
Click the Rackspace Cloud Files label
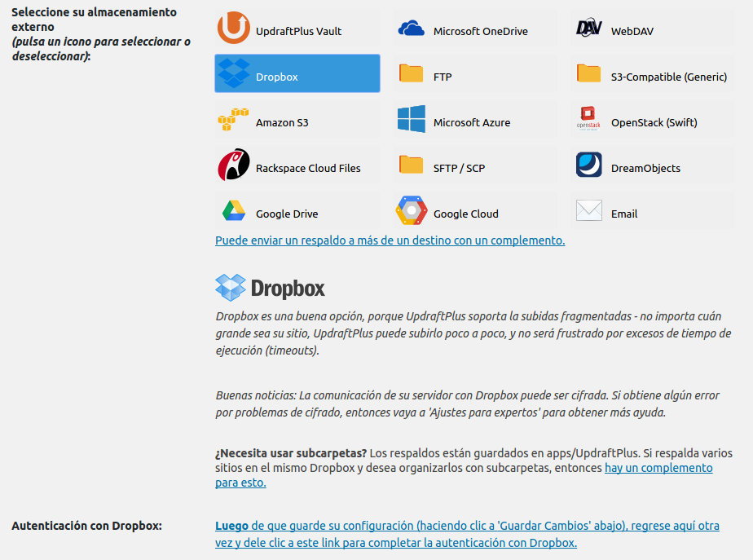coord(308,168)
